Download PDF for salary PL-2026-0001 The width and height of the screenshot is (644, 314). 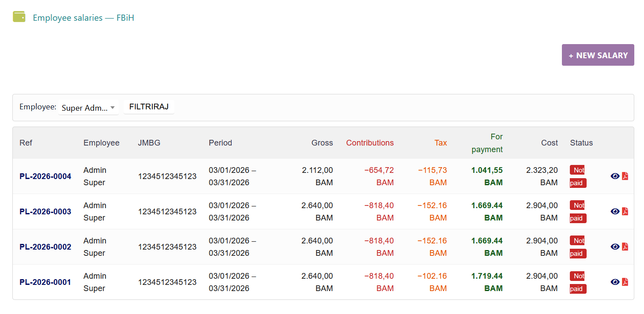point(625,282)
